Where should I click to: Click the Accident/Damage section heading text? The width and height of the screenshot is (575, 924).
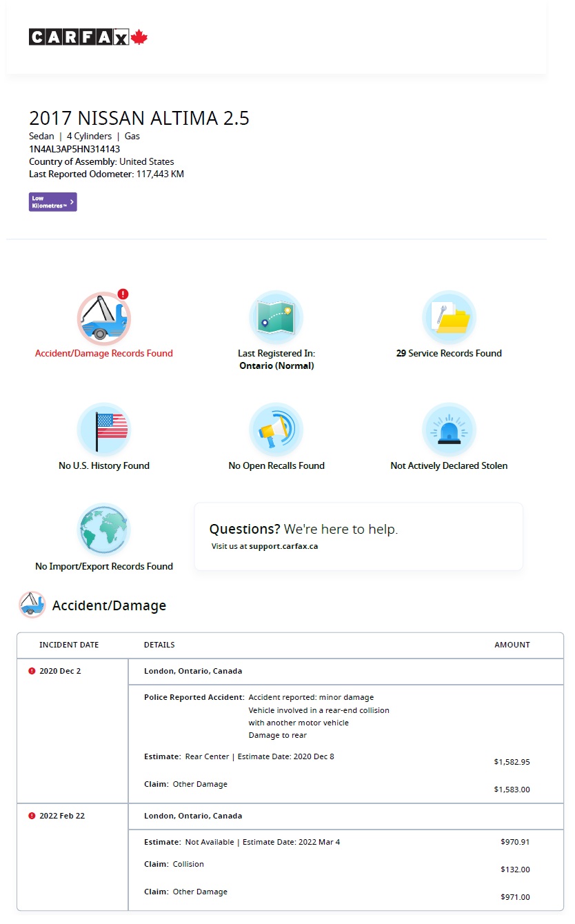pos(109,605)
